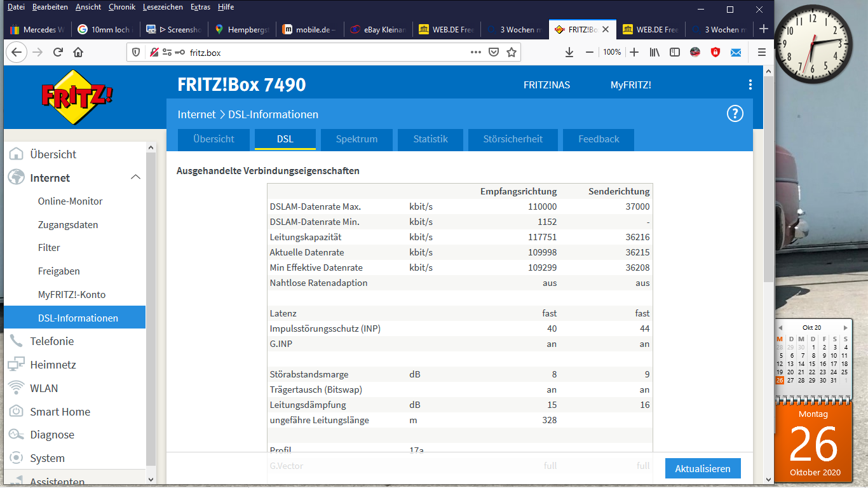
Task: Bookmark this page with the star
Action: (x=511, y=52)
